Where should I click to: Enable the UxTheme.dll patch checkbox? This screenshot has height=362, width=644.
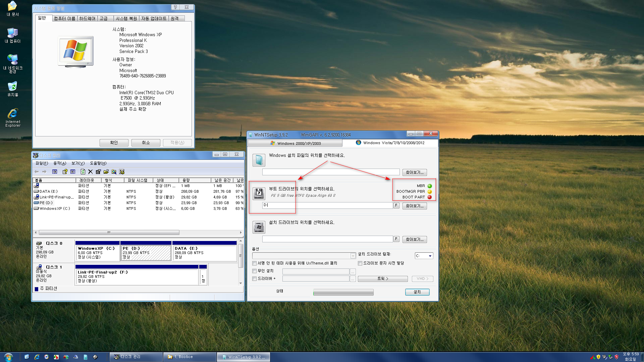click(x=255, y=263)
